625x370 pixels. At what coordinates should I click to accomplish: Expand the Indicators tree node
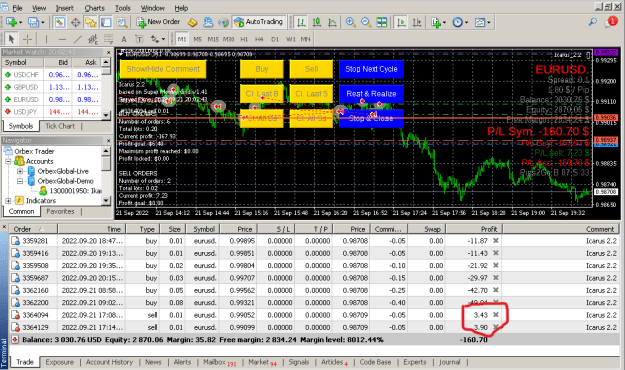(8, 201)
